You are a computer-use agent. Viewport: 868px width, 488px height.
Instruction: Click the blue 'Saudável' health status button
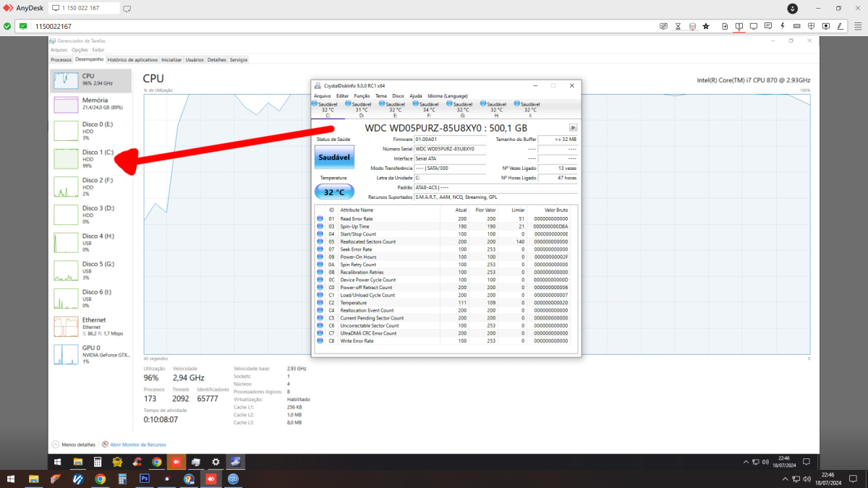(x=334, y=157)
